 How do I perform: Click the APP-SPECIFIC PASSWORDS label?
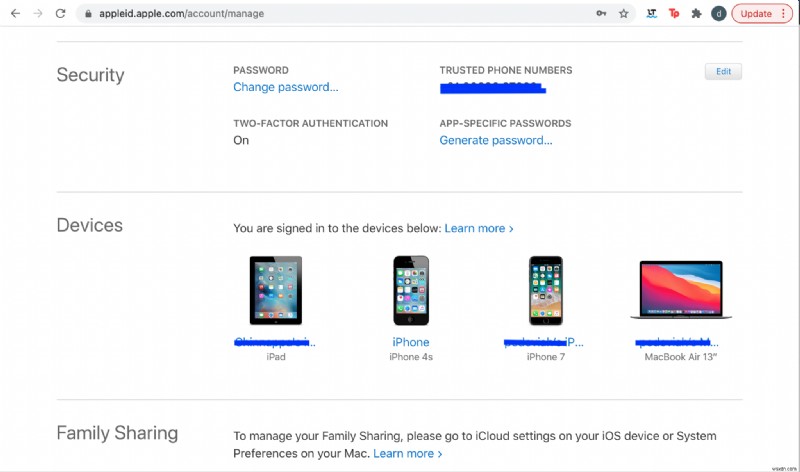point(506,123)
